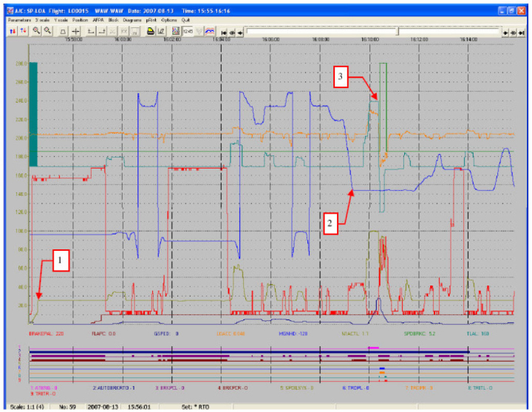Click the 5:SPOILSYS - 0 discrete label
The height and width of the screenshot is (412, 532).
pos(297,388)
